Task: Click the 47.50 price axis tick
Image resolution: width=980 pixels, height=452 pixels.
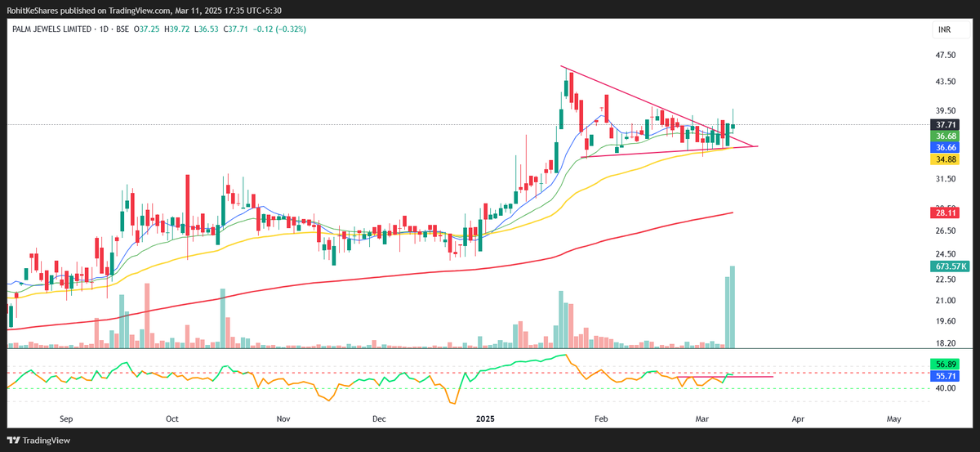Action: [945, 56]
